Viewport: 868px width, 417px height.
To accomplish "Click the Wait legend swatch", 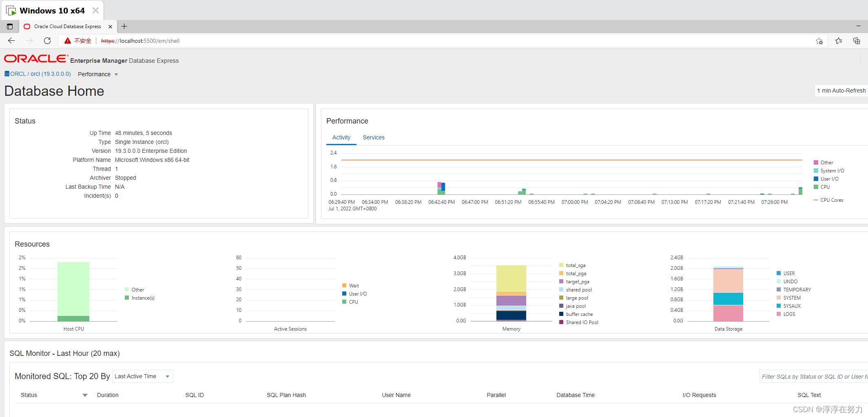I will (345, 286).
